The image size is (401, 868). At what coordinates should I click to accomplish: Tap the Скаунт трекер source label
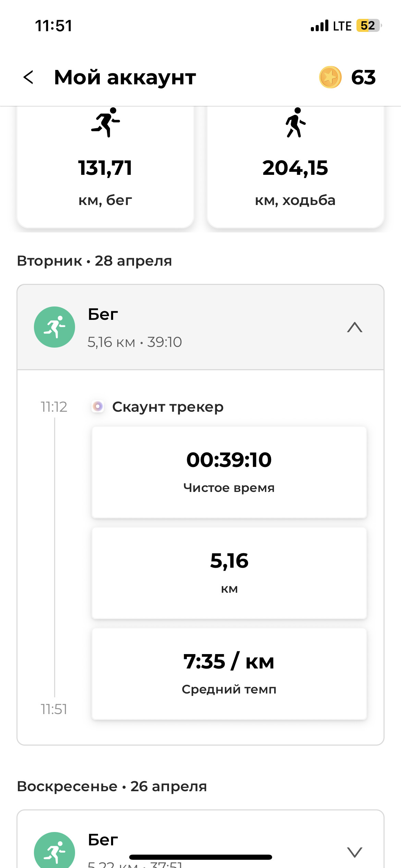tap(168, 407)
